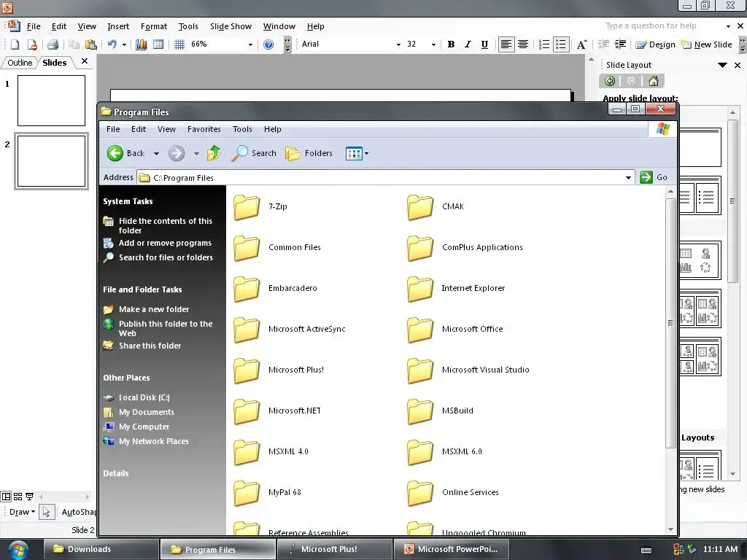
Task: Toggle Align Left in PowerPoint toolbar
Action: tap(506, 44)
